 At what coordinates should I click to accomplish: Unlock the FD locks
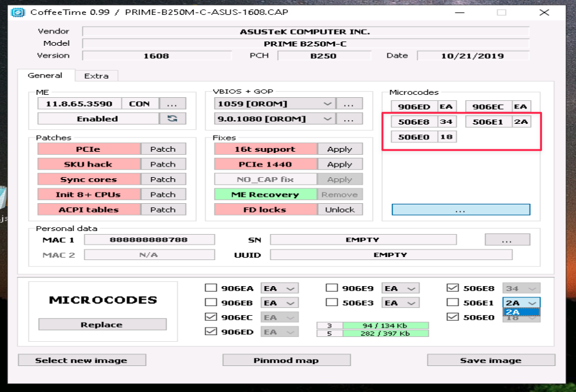(x=340, y=209)
